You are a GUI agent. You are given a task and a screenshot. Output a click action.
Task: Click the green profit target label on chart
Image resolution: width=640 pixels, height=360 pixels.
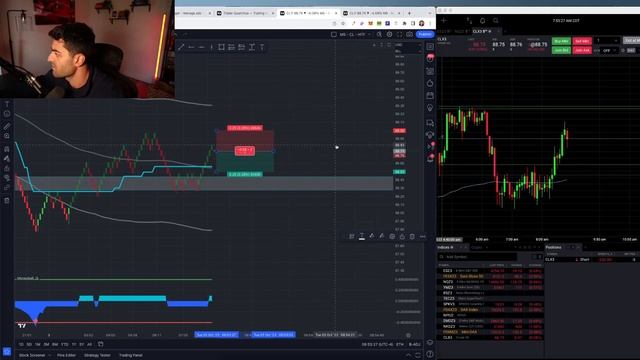tap(245, 174)
